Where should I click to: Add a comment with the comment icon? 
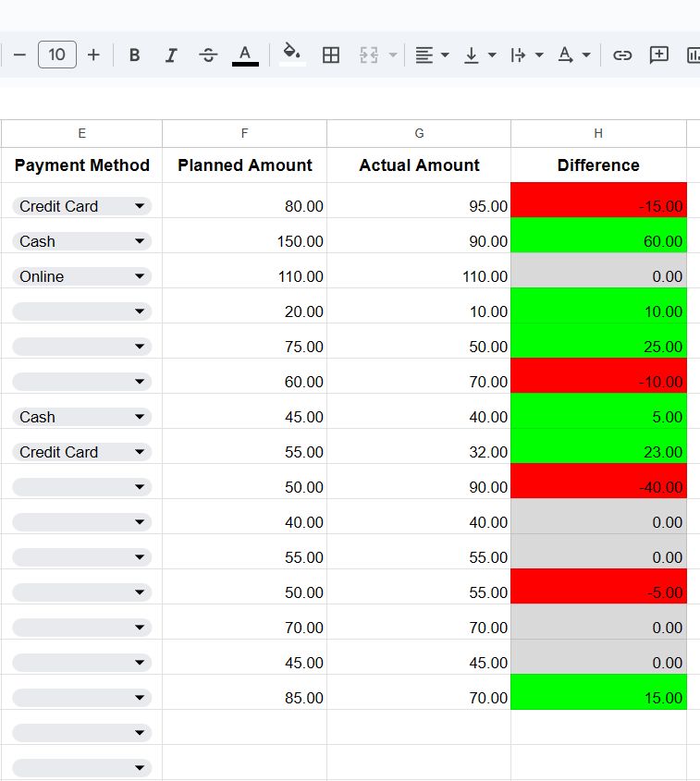click(x=658, y=55)
